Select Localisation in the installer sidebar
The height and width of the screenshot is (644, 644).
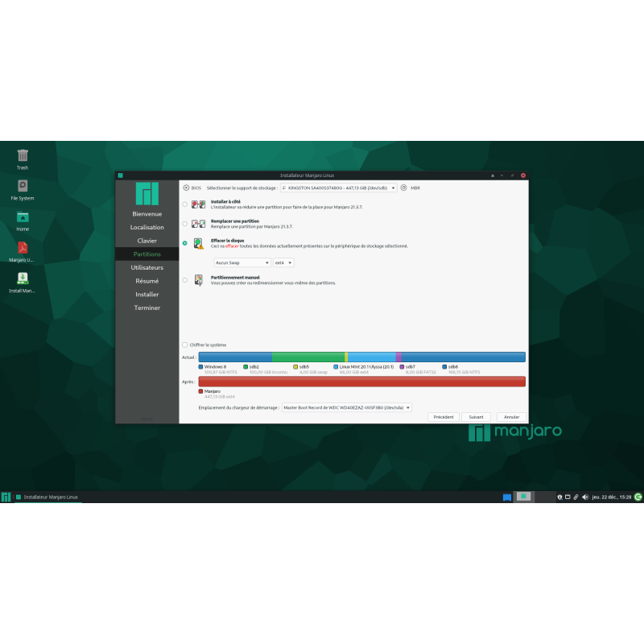tap(147, 227)
